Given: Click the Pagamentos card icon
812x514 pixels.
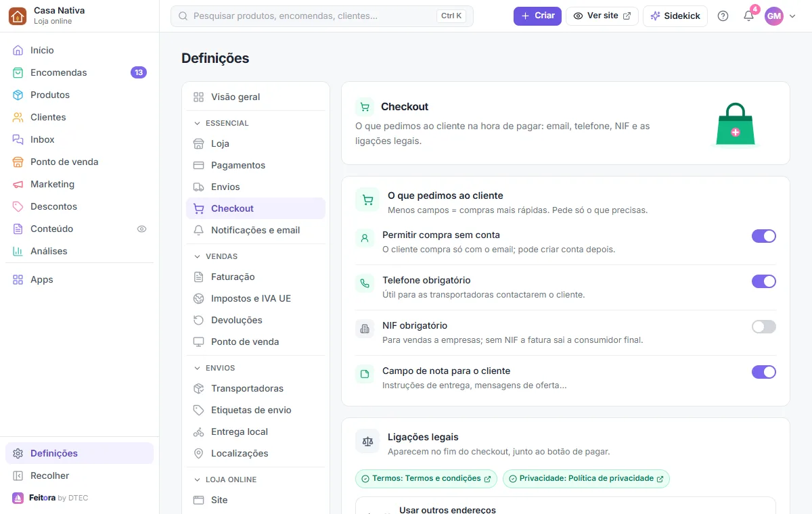Looking at the screenshot, I should coord(198,165).
